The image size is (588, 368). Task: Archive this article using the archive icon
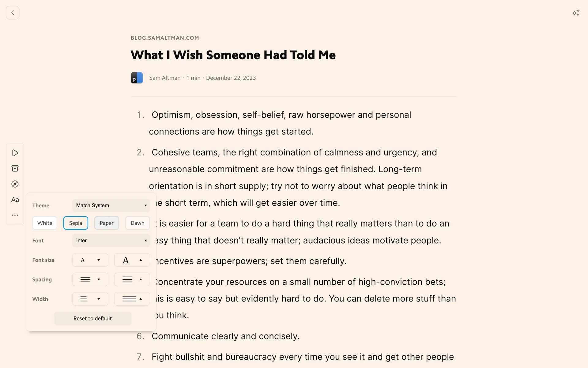tap(15, 168)
